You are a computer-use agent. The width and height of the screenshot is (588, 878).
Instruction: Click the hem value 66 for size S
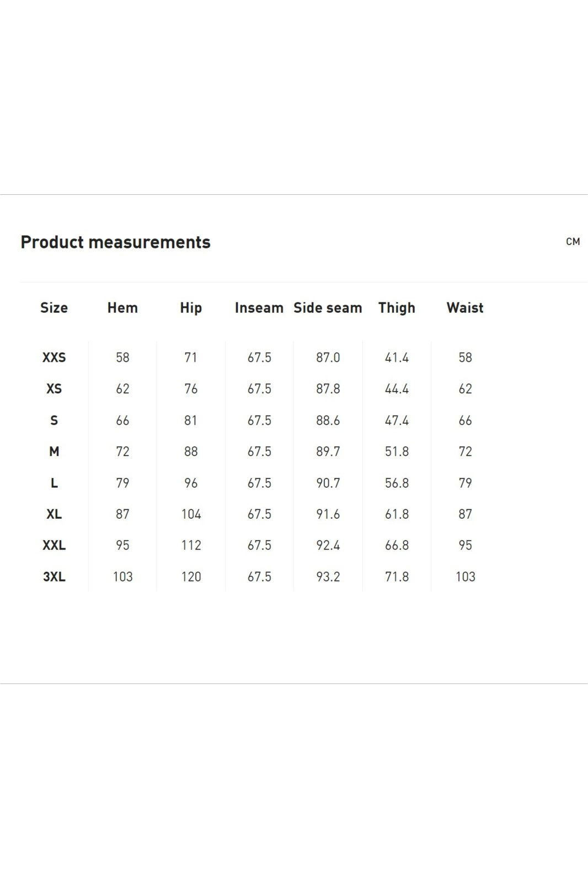click(122, 421)
